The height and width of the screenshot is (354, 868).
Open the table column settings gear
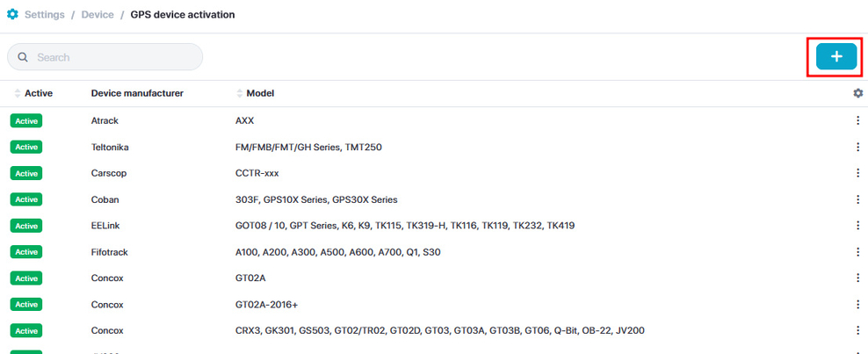click(x=857, y=93)
